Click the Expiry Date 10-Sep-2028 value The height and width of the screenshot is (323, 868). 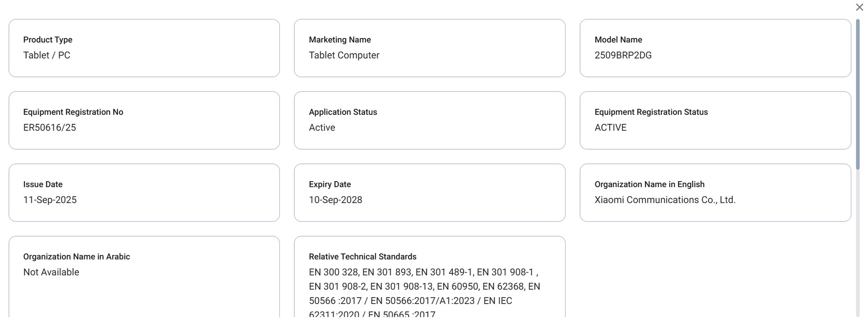pyautogui.click(x=335, y=200)
